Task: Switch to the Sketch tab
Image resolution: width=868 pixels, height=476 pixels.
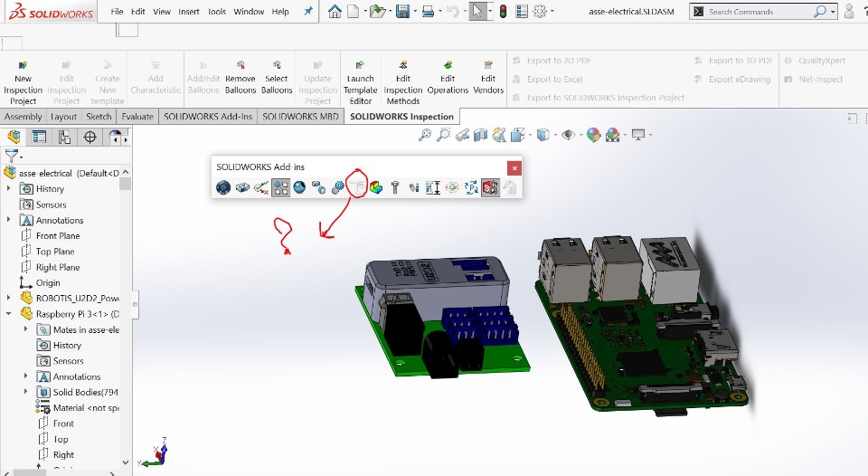Action: click(x=99, y=117)
